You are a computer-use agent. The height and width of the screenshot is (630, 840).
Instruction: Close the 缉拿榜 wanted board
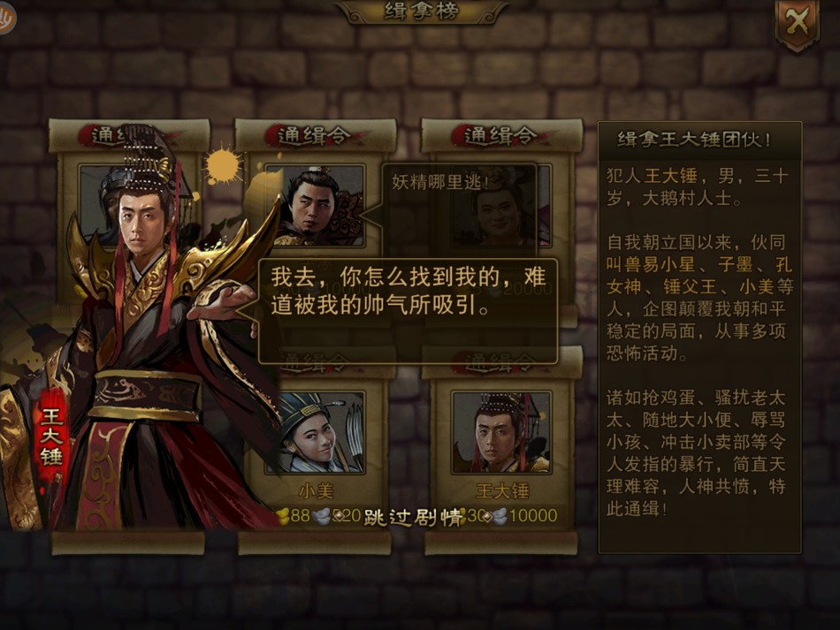[x=798, y=24]
